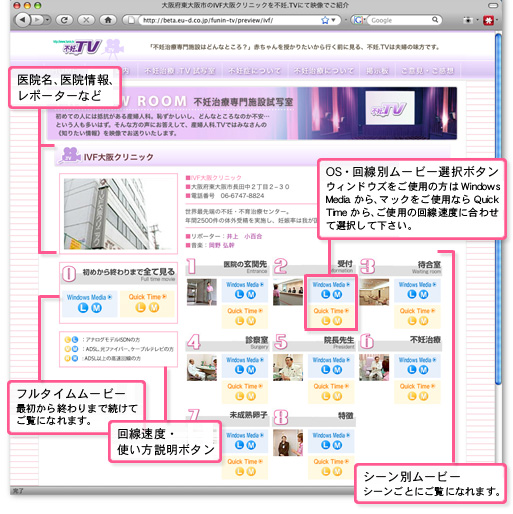The height and width of the screenshot is (514, 513).
Task: Click the scene 5 president thumbnail
Action: [288, 367]
